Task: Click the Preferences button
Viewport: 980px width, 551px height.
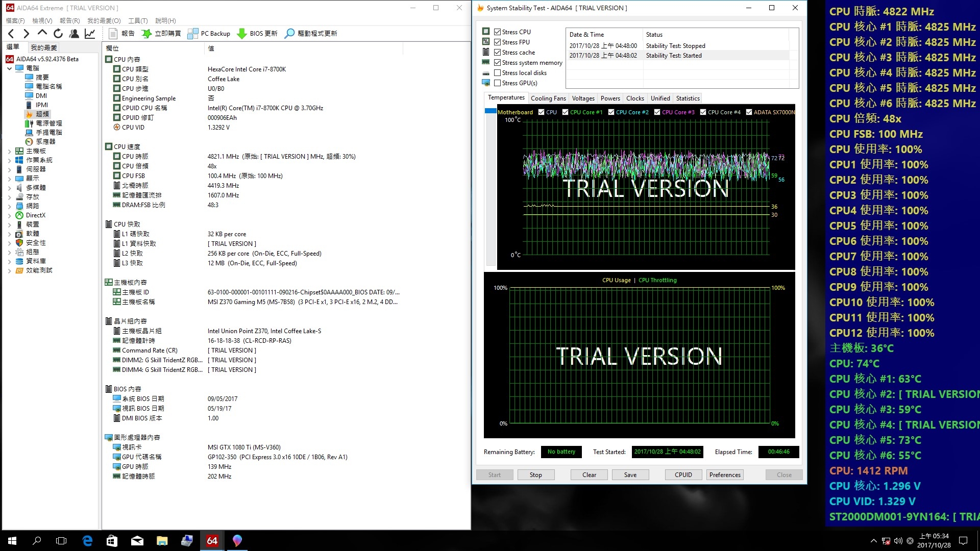Action: (724, 474)
